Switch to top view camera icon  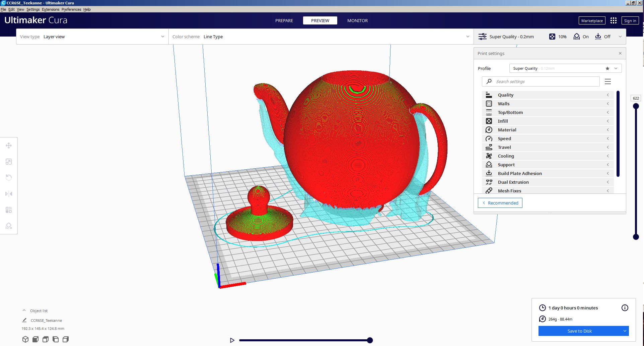click(46, 339)
